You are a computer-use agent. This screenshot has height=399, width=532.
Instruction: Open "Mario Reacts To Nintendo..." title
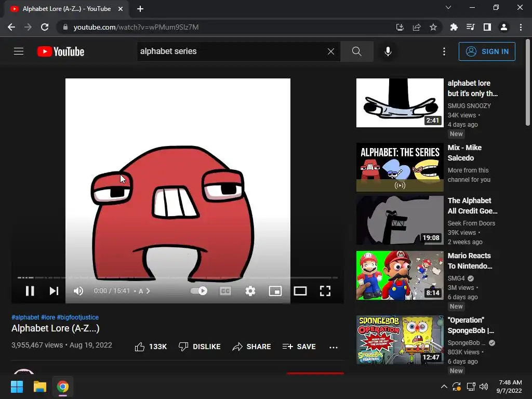pos(470,261)
